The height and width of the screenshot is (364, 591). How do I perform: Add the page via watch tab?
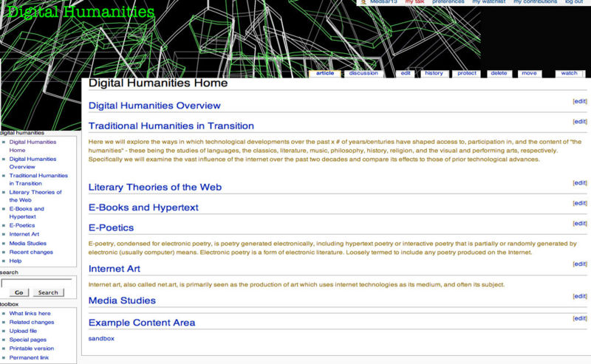click(569, 73)
